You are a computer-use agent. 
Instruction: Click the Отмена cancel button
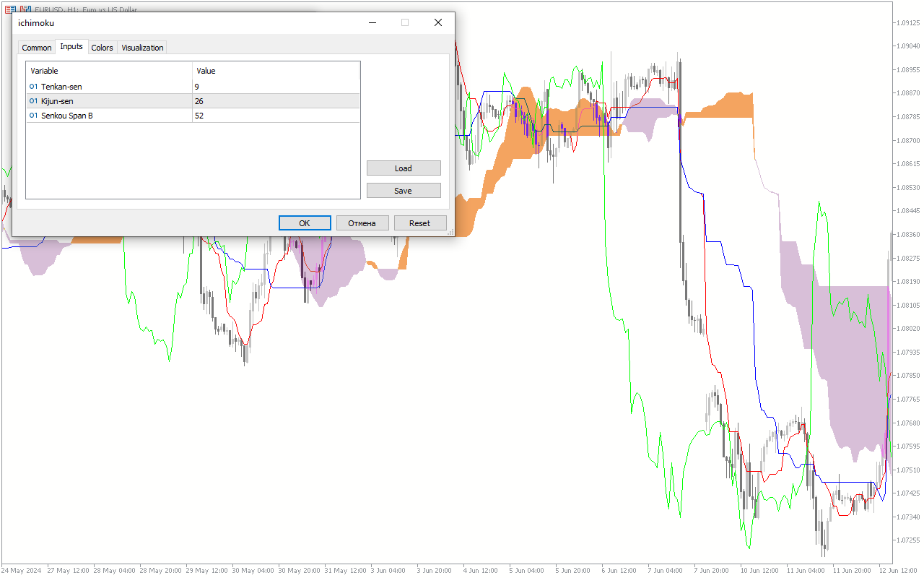coord(362,223)
